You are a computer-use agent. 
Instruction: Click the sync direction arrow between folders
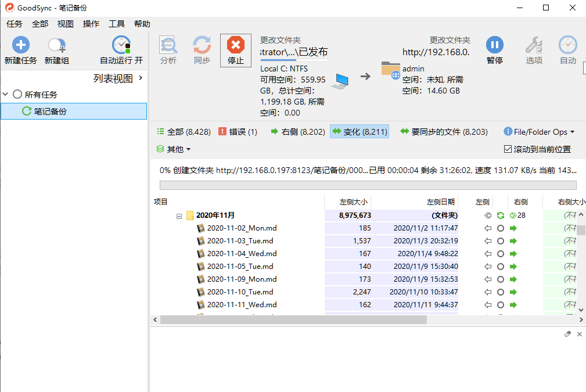point(365,77)
